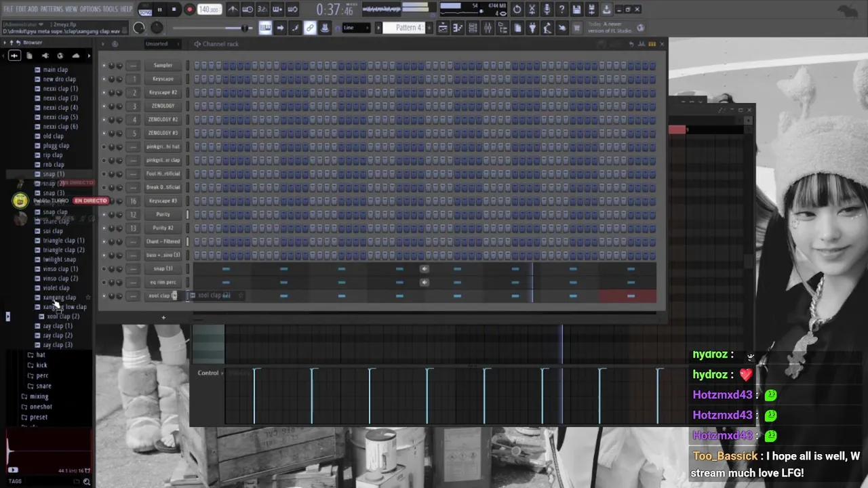This screenshot has width=868, height=488.
Task: Click the Chant - Filtered channel button
Action: (x=163, y=241)
